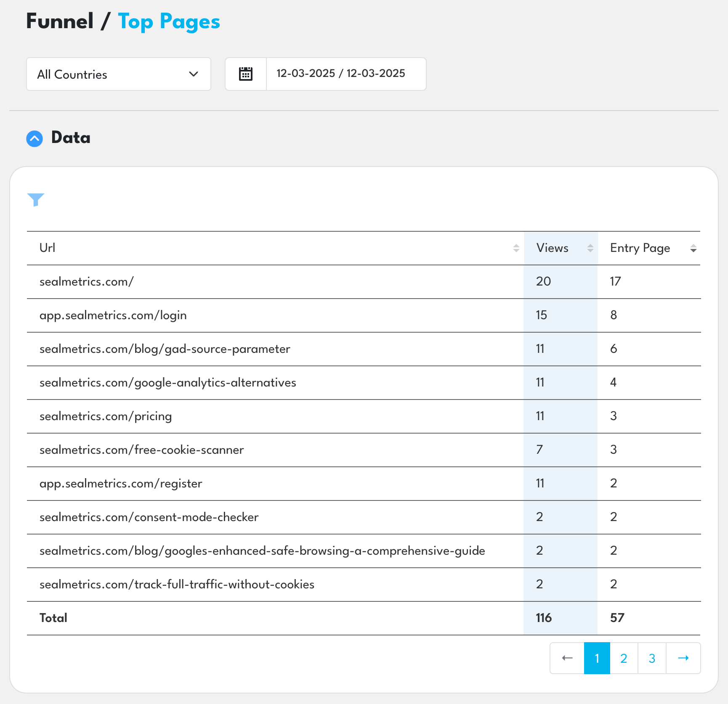Sort table by Url column arrows
Viewport: 728px width, 704px height.
tap(516, 248)
